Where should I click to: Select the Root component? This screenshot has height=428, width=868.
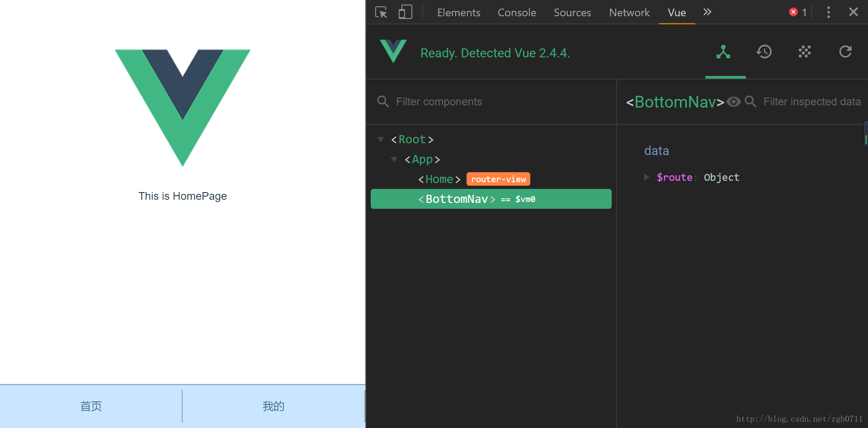[412, 139]
